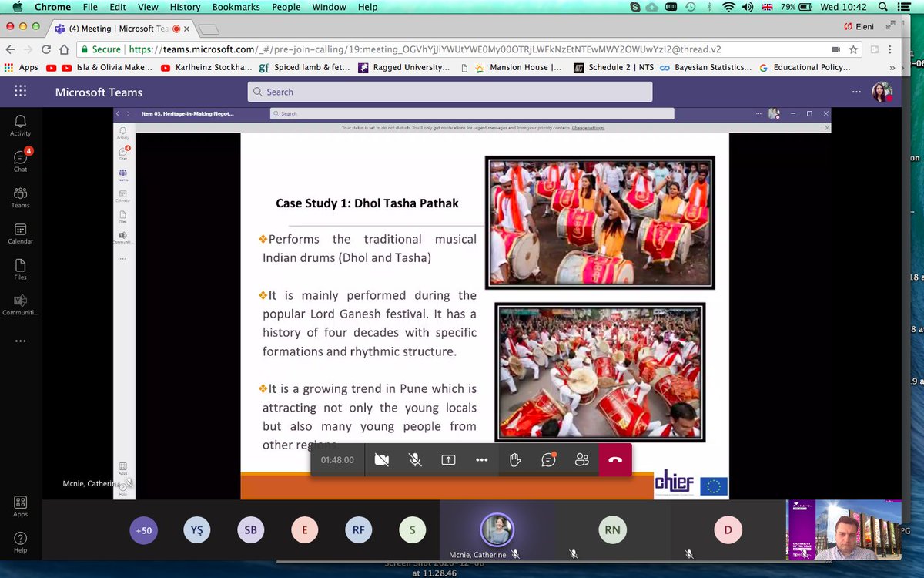Click the Teams search box
The image size is (924, 578).
click(x=450, y=92)
